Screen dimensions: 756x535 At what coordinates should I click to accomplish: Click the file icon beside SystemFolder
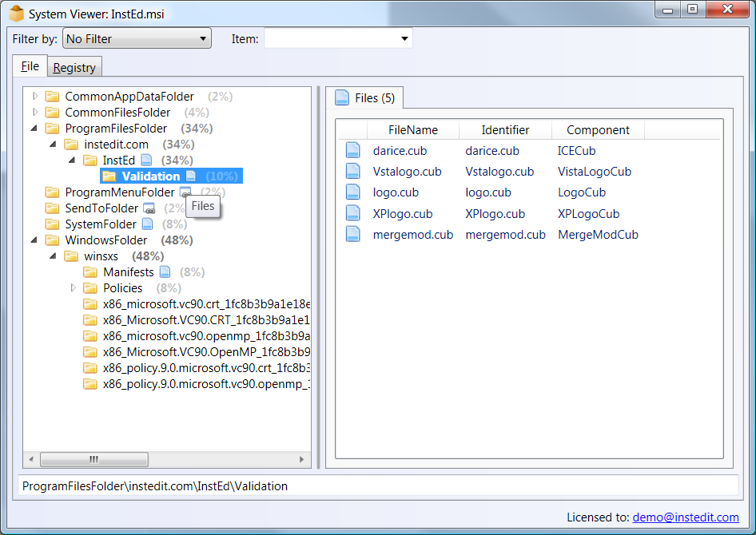[x=148, y=224]
